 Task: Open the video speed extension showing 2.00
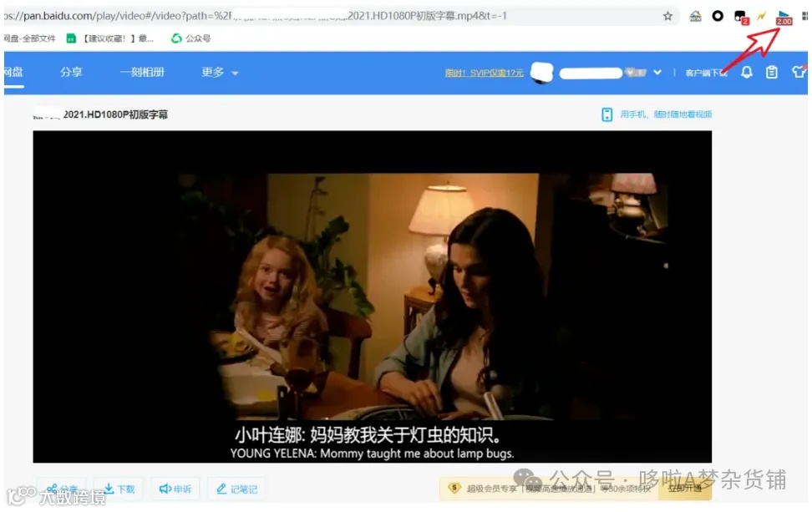coord(784,18)
